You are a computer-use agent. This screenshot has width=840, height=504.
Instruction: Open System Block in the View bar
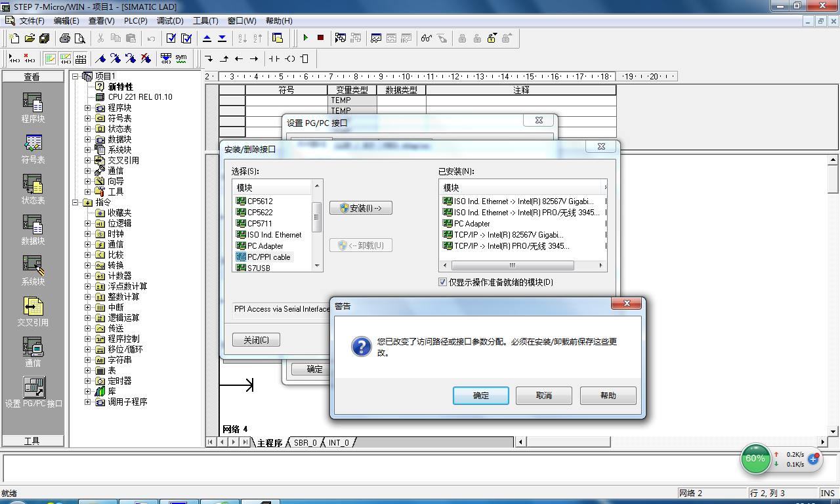tap(33, 271)
